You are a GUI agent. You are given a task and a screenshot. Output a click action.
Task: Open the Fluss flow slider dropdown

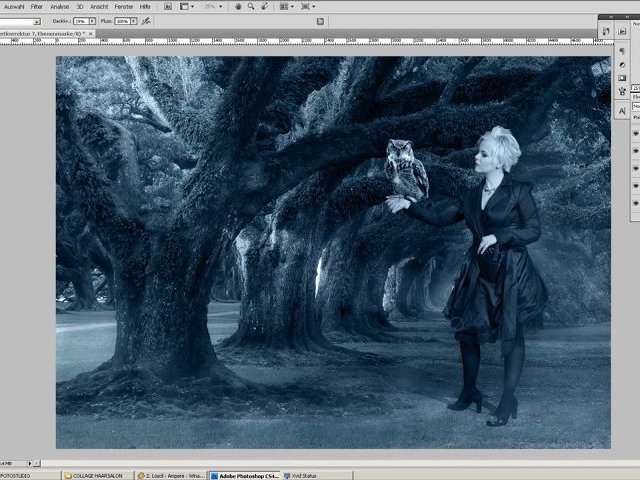[x=133, y=20]
